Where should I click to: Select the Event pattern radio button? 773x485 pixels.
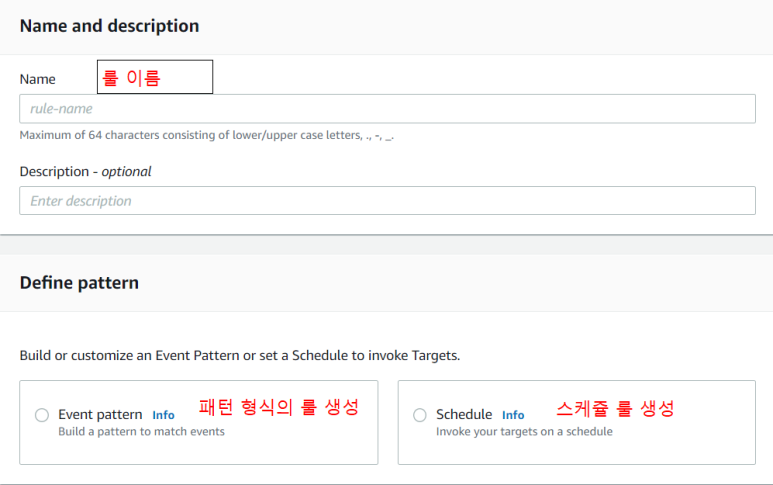42,415
